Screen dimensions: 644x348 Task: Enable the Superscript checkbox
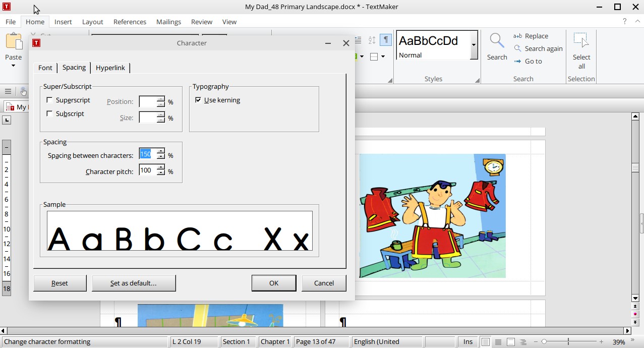pos(49,100)
